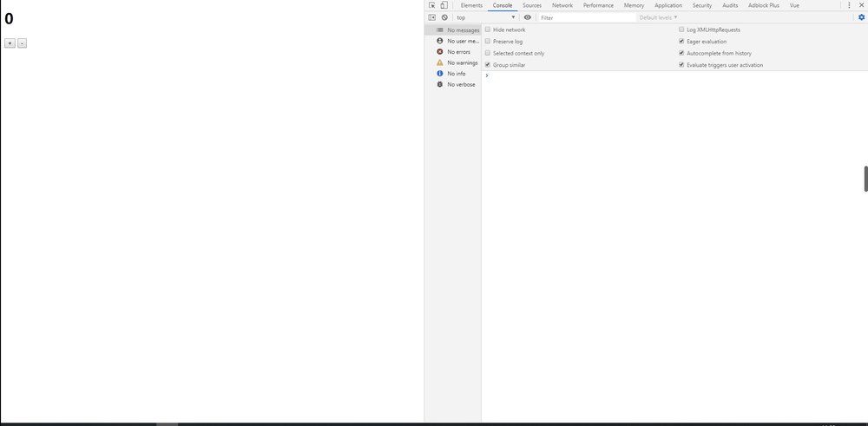
Task: Open the Sources tab
Action: click(532, 5)
